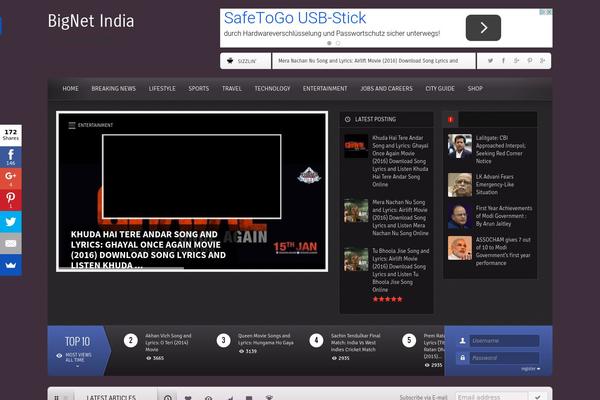
Task: Open the Technology menu item
Action: pyautogui.click(x=272, y=88)
